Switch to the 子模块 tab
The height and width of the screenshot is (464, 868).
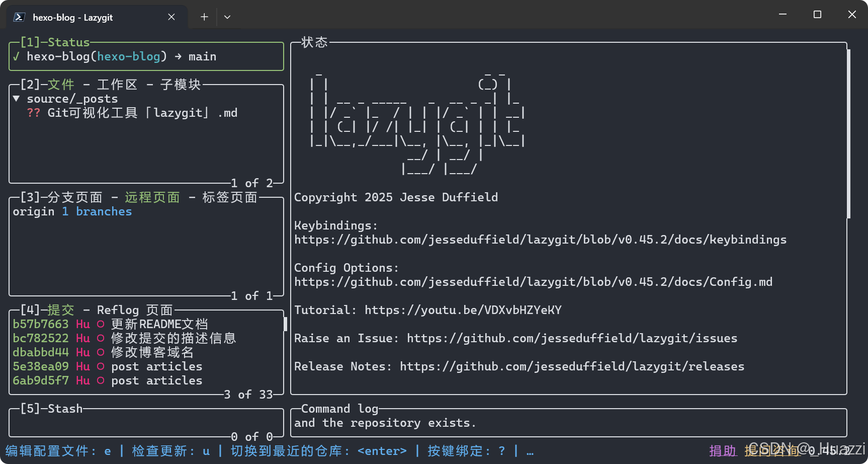[x=181, y=85]
